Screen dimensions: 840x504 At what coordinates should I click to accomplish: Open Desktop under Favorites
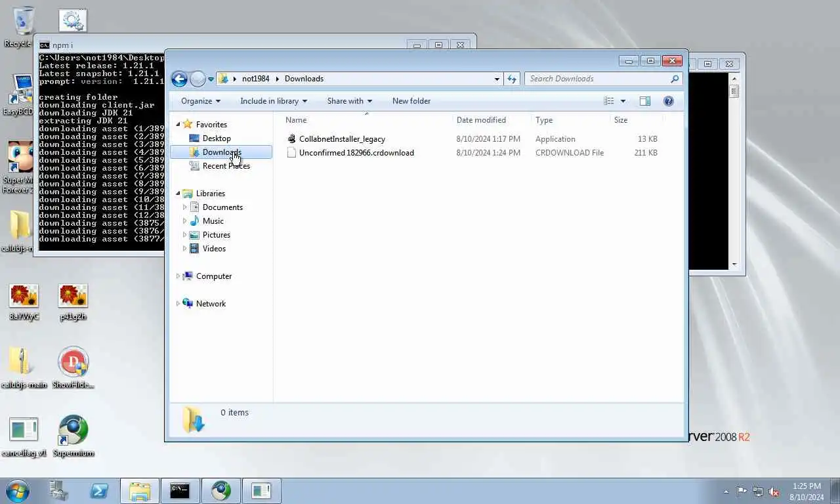click(217, 138)
